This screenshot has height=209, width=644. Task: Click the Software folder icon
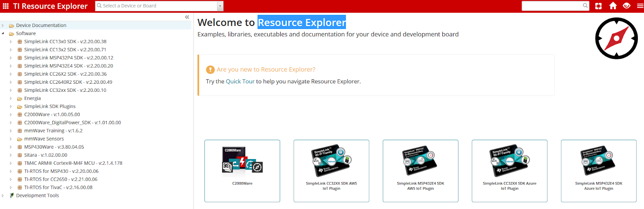coord(12,34)
